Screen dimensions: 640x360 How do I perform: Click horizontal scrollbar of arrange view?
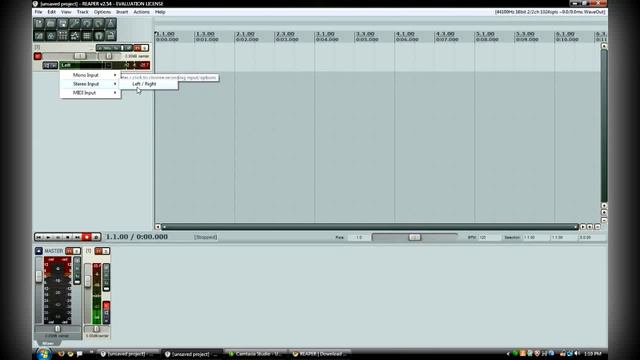(370, 227)
